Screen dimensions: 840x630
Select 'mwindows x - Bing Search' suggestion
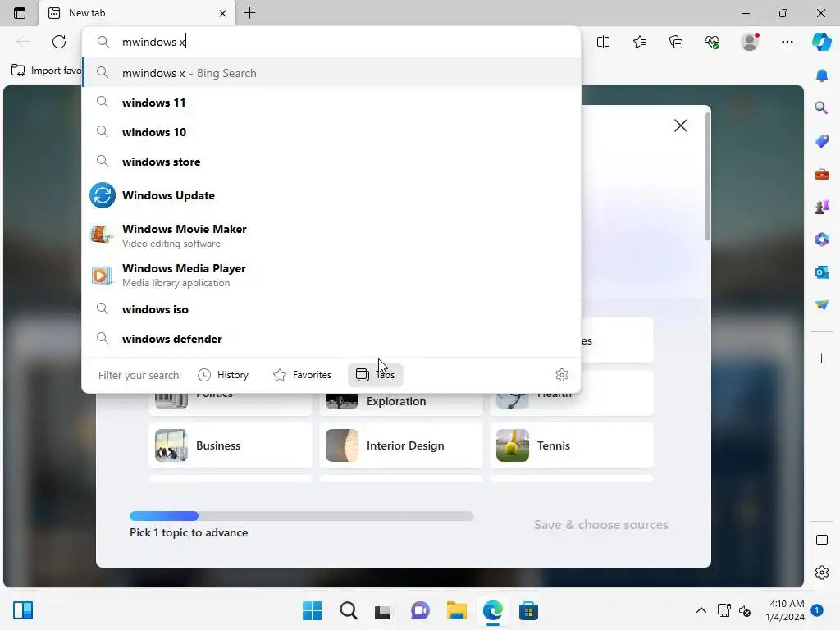pos(331,73)
